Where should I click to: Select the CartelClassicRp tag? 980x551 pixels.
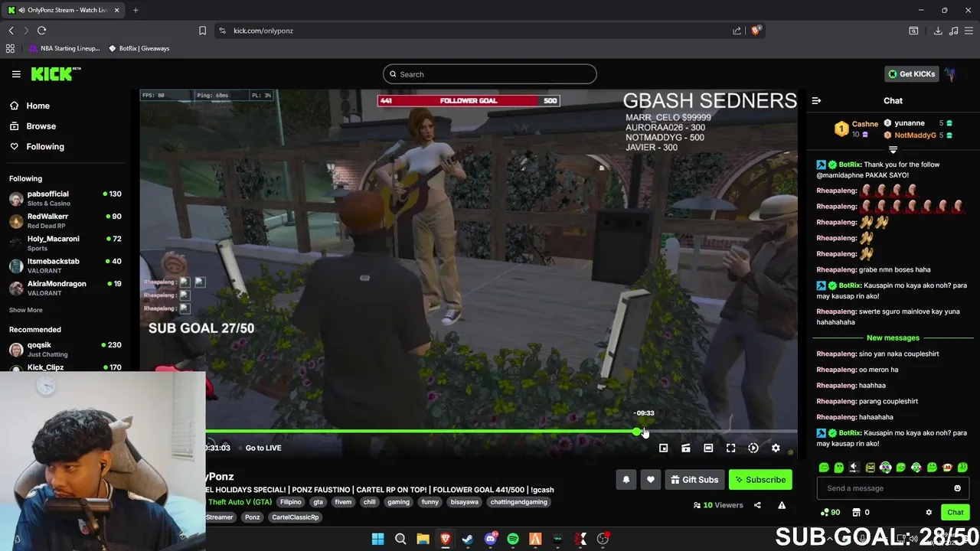click(295, 517)
